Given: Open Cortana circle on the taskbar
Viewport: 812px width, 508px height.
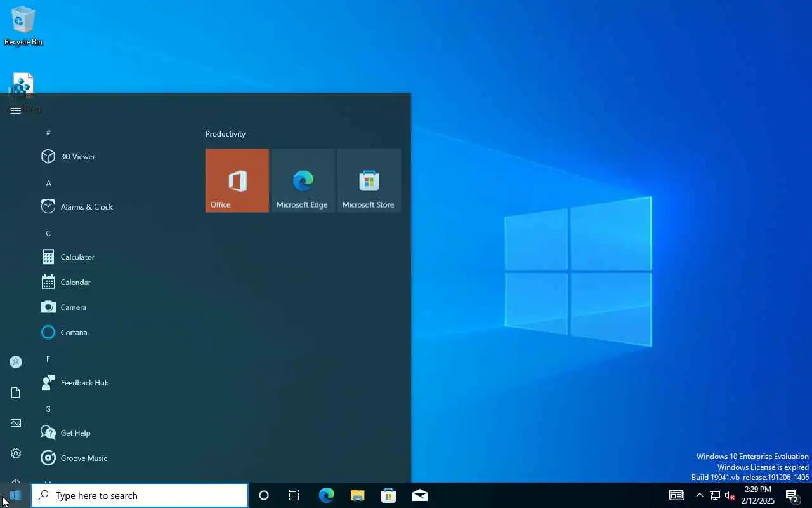Looking at the screenshot, I should (x=264, y=495).
